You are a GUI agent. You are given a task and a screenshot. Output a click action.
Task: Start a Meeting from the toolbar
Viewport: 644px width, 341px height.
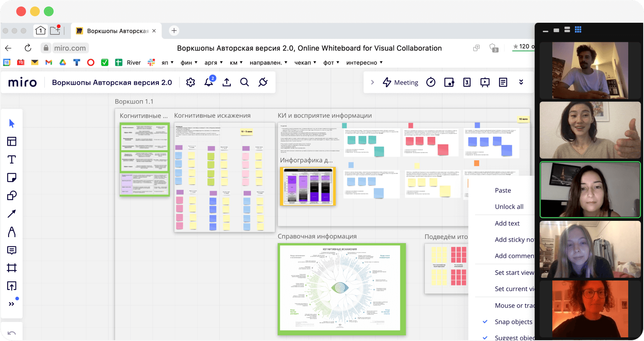pyautogui.click(x=400, y=82)
